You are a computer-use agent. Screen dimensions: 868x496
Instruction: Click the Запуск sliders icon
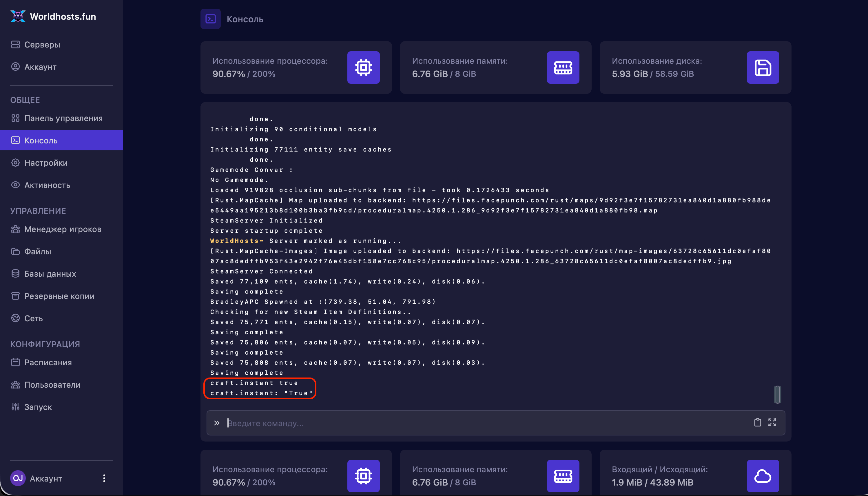tap(15, 407)
